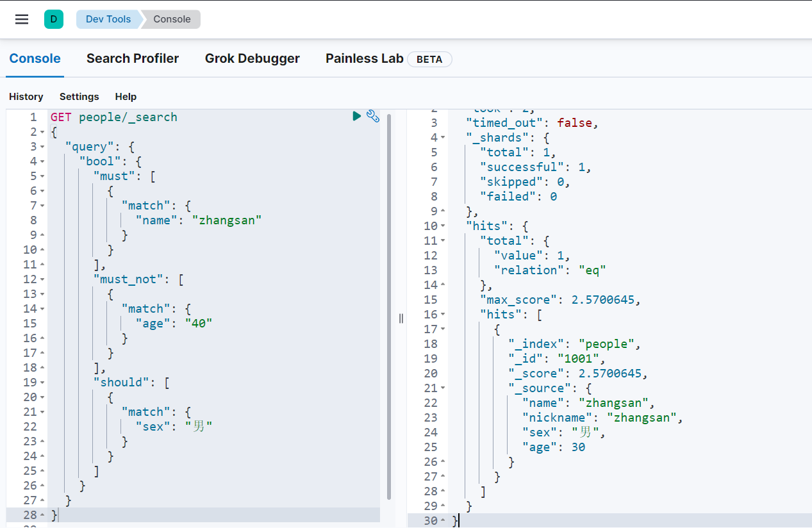Screen dimensions: 812x528
Task: Open the Painless Lab tab
Action: [364, 58]
